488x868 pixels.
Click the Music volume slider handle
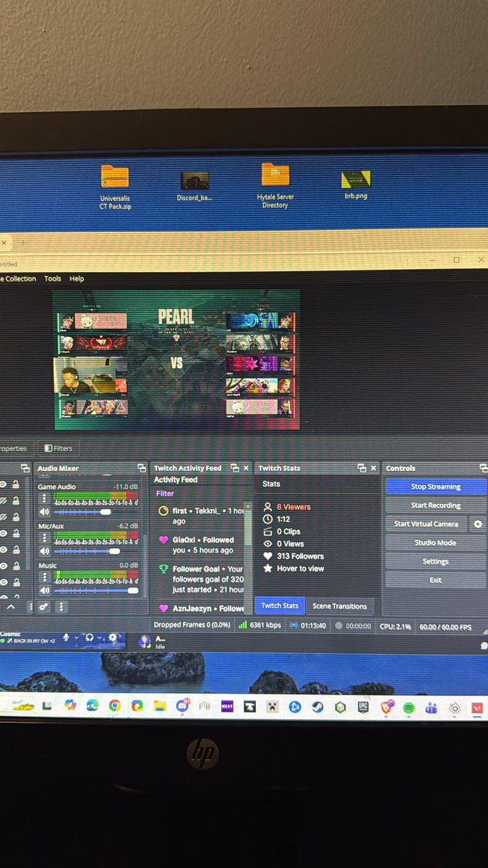click(132, 590)
